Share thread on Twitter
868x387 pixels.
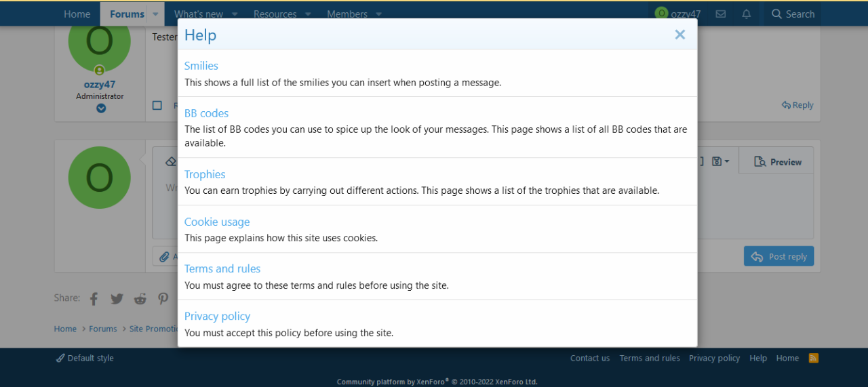point(117,299)
